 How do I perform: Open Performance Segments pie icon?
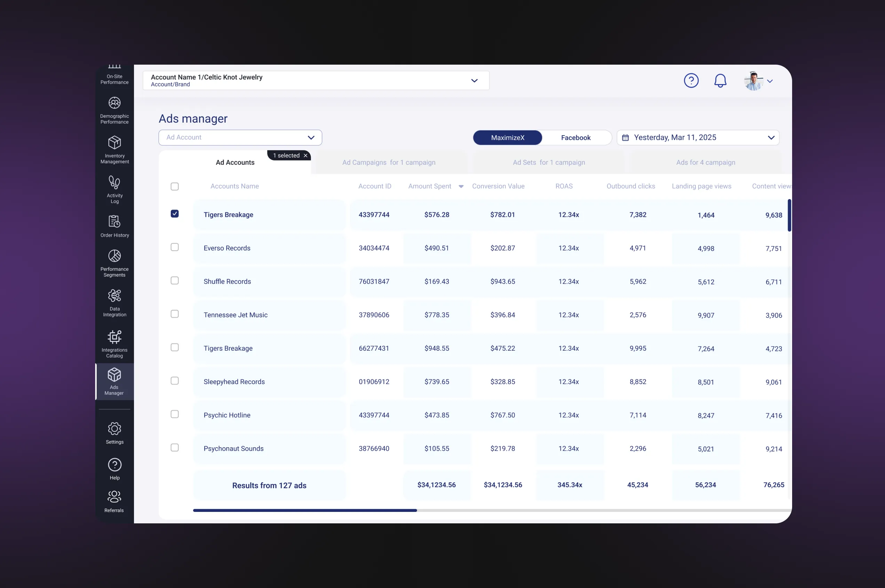[114, 256]
